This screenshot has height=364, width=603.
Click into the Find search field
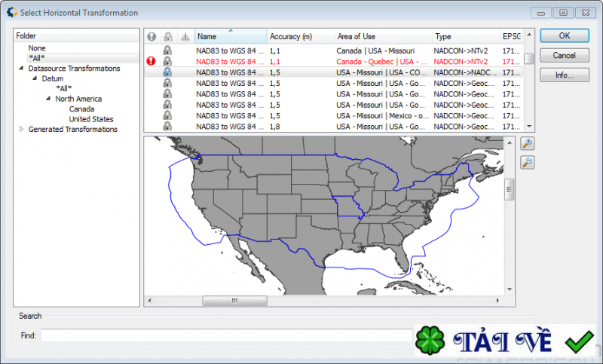tap(227, 335)
